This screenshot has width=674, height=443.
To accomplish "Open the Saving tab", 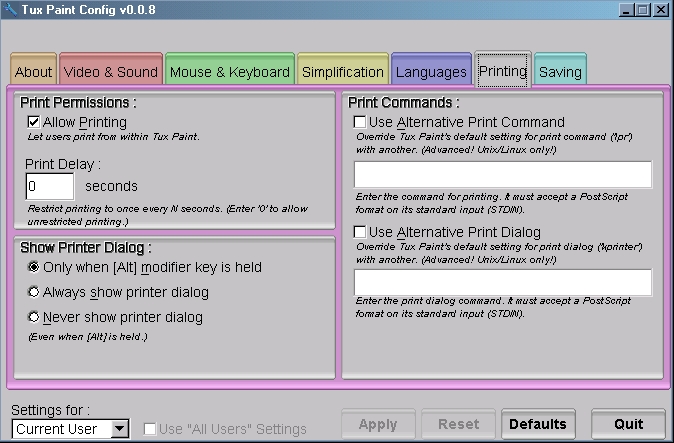I will [x=559, y=72].
